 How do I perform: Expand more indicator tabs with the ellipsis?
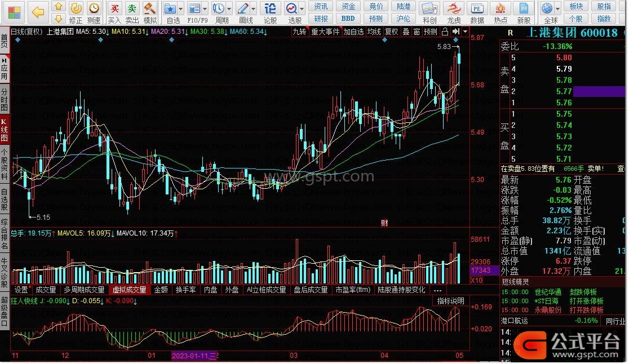(437, 290)
